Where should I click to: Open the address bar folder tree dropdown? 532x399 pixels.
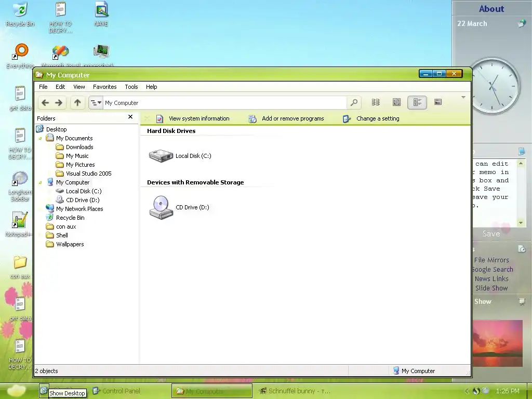point(96,102)
